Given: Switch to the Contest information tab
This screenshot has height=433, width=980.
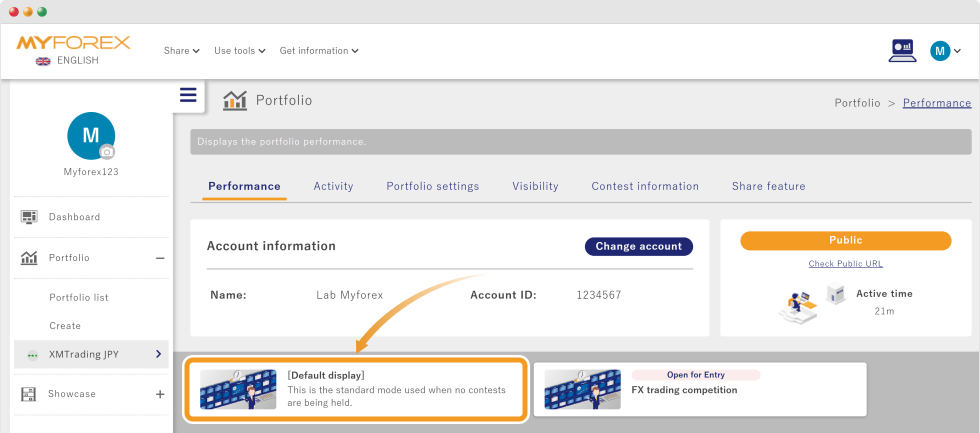Looking at the screenshot, I should [x=645, y=186].
